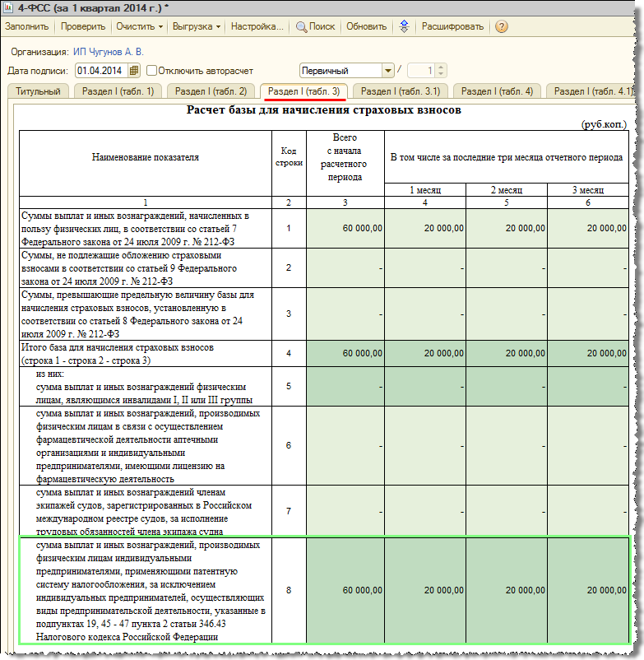Click the help question mark icon

point(501,26)
